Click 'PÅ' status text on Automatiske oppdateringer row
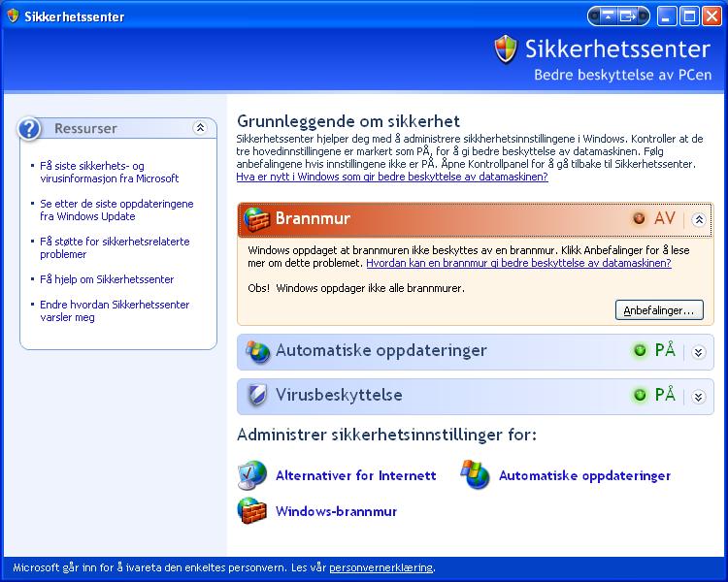The image size is (728, 582). 665,349
